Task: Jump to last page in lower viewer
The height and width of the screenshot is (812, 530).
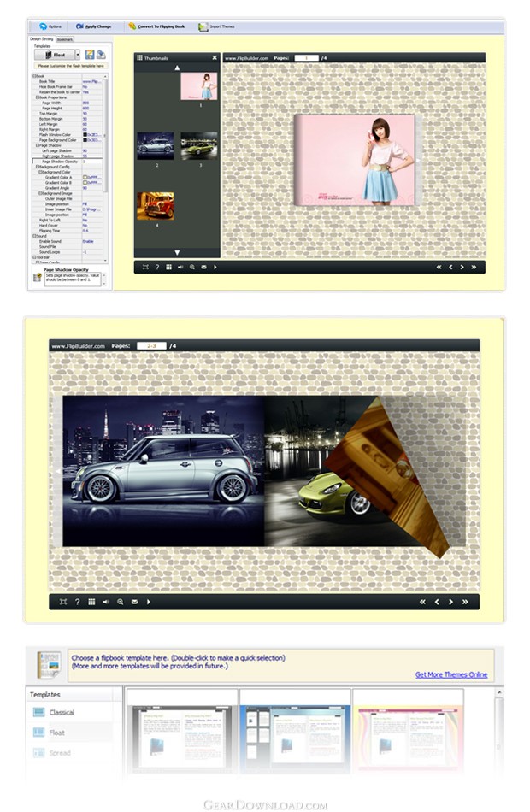Action: click(x=465, y=602)
